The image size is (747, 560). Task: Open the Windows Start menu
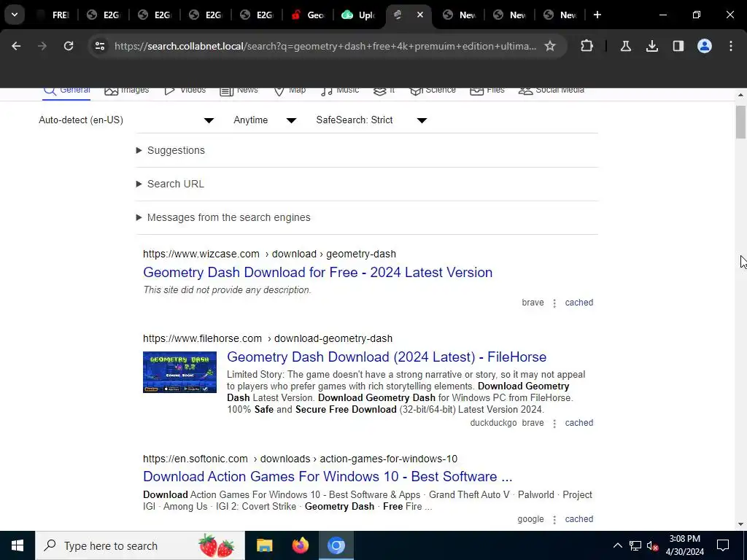click(x=18, y=545)
